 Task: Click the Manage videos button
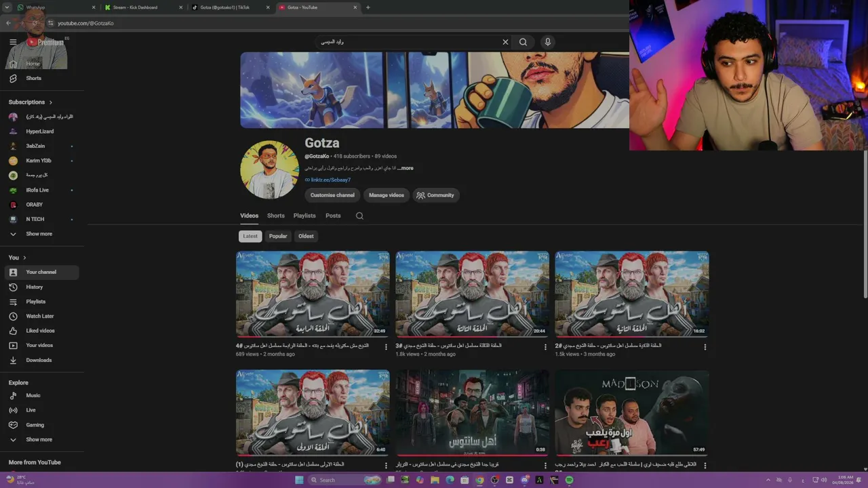pos(387,195)
